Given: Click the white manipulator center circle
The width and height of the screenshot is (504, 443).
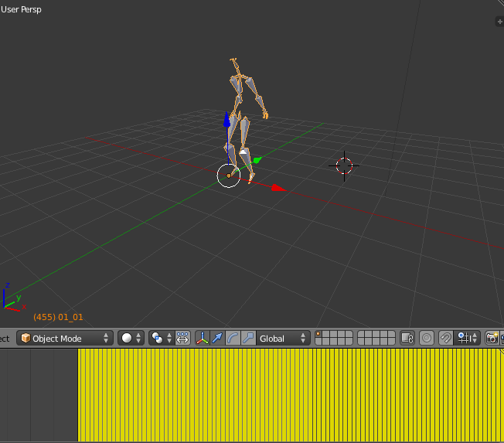Looking at the screenshot, I should point(229,175).
